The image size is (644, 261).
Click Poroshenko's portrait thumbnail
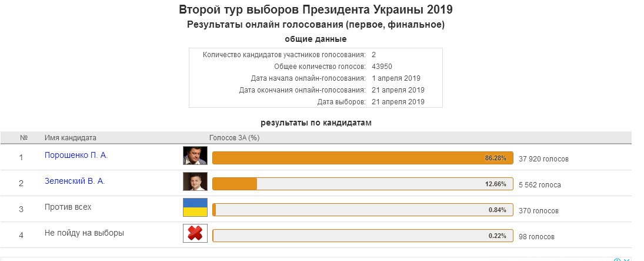click(x=195, y=156)
